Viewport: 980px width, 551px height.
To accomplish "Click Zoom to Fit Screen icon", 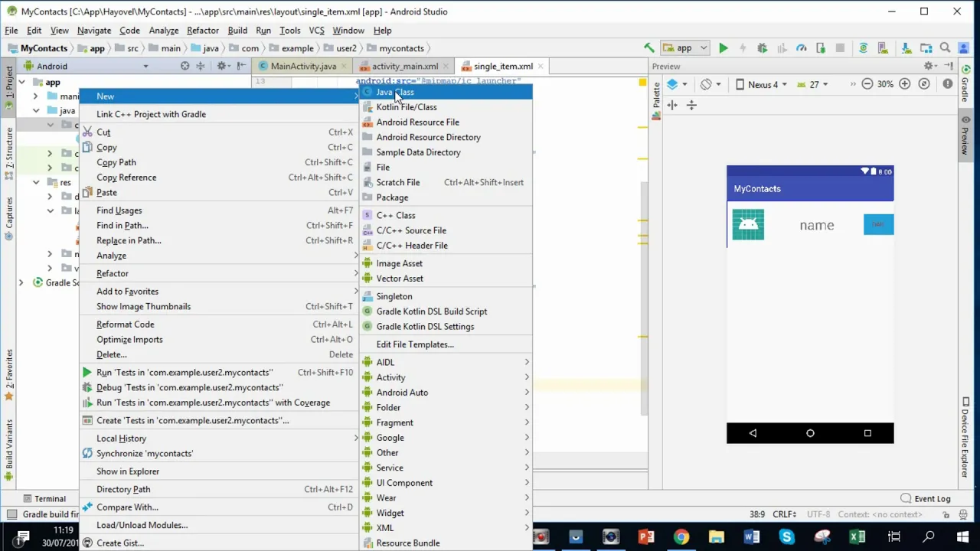I will pyautogui.click(x=924, y=84).
